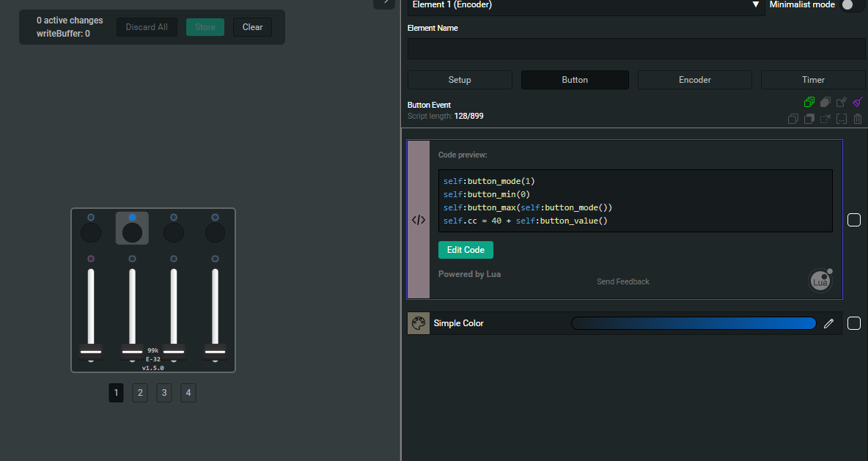
Task: Toggle the Minimalist mode switch
Action: tap(852, 5)
